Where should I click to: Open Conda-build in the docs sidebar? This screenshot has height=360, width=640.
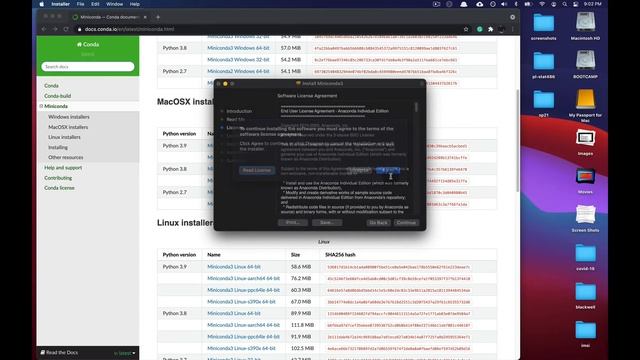(x=58, y=96)
